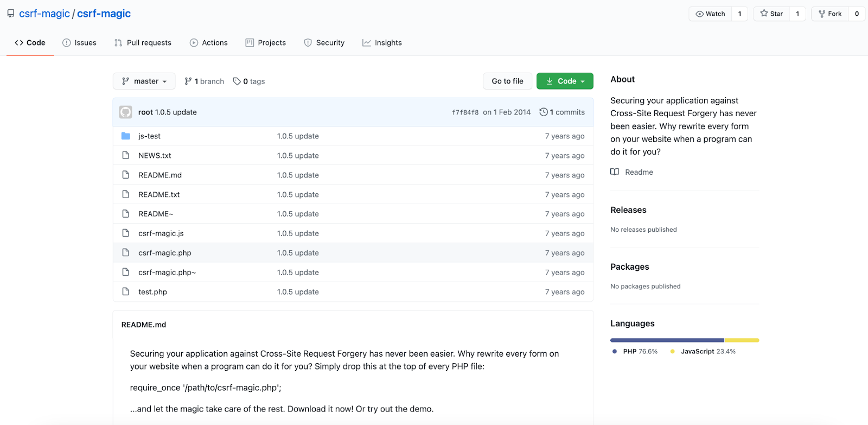Click the file icon for csrf-magic.php

pyautogui.click(x=126, y=253)
